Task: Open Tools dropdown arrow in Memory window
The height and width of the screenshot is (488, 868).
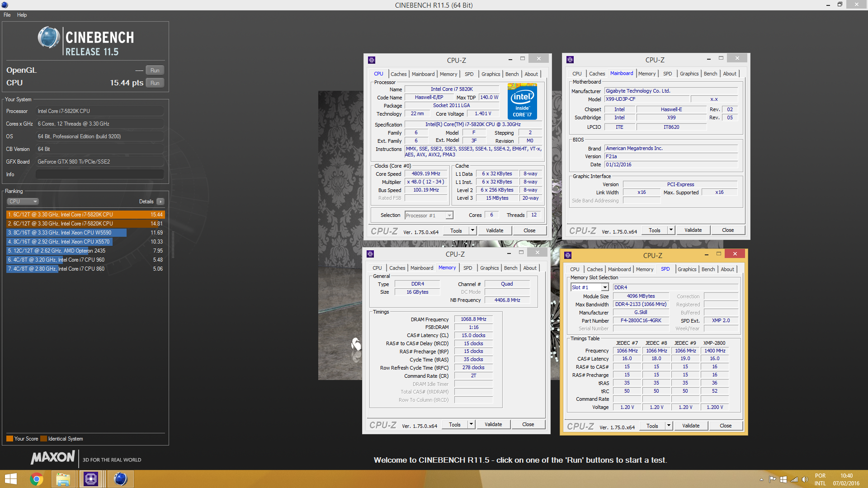Action: (471, 425)
